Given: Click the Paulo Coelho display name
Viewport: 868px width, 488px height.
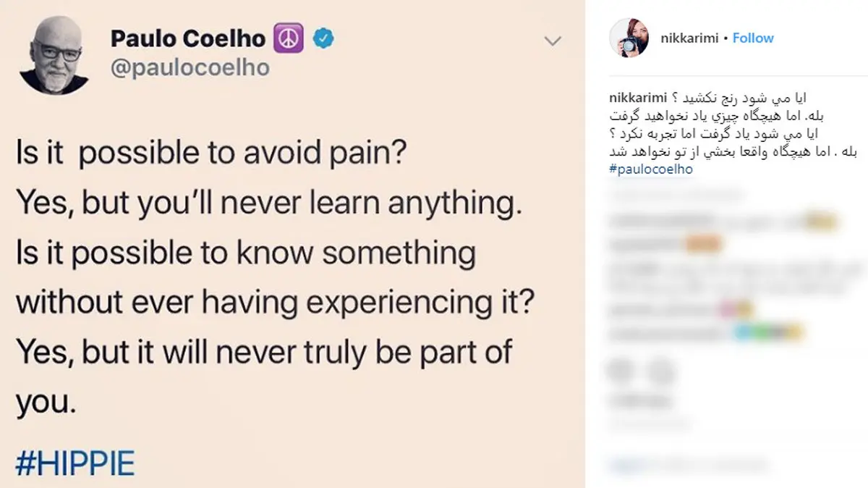Looking at the screenshot, I should point(189,39).
